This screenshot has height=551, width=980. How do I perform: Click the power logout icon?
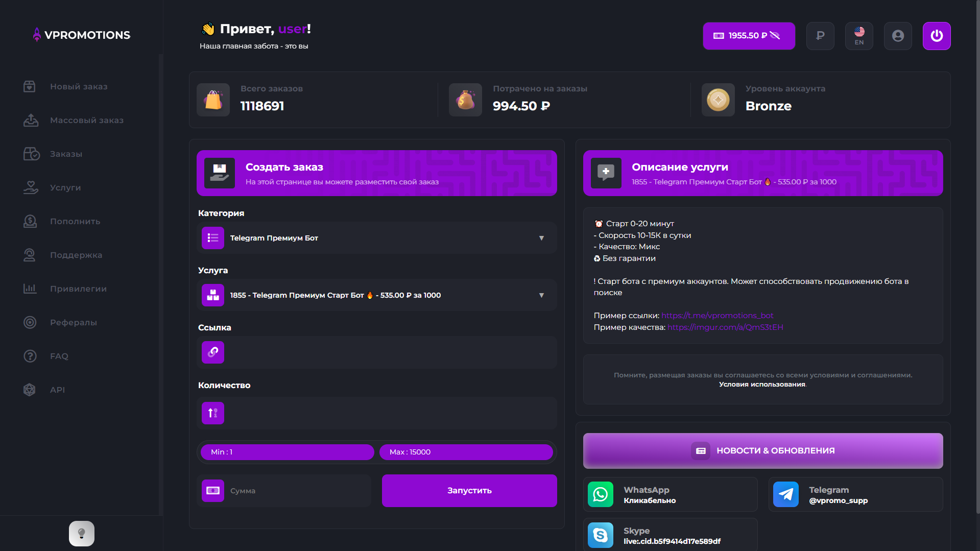click(x=937, y=36)
